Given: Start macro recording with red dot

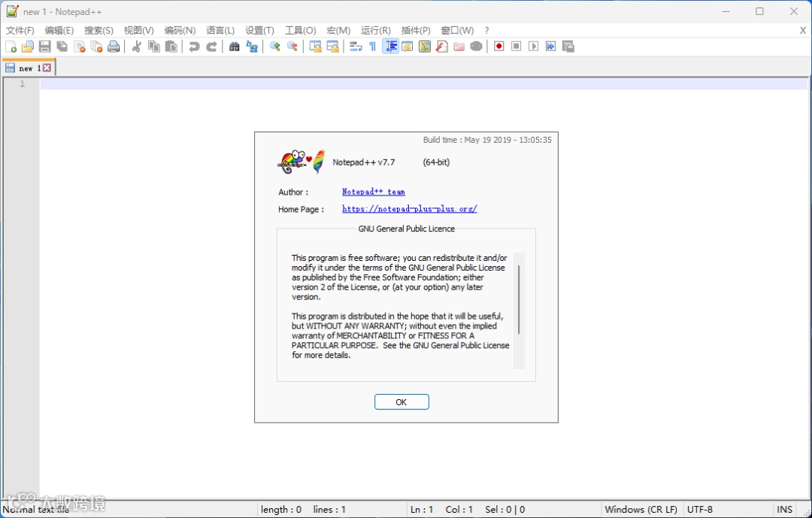Looking at the screenshot, I should 498,47.
